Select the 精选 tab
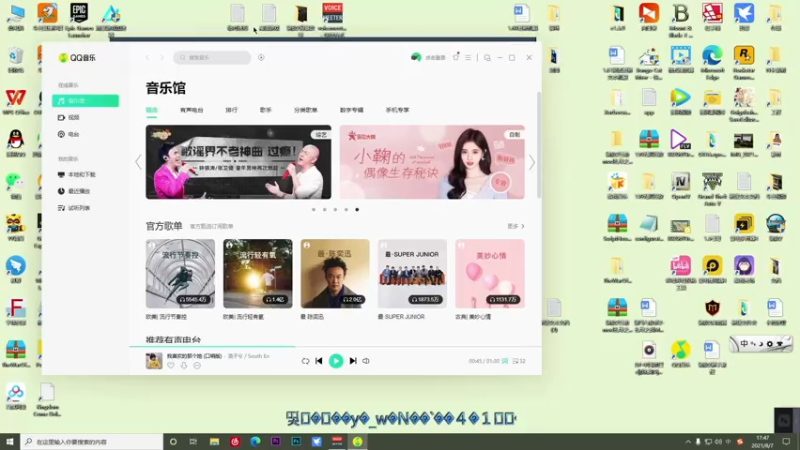The height and width of the screenshot is (450, 800). click(x=152, y=110)
